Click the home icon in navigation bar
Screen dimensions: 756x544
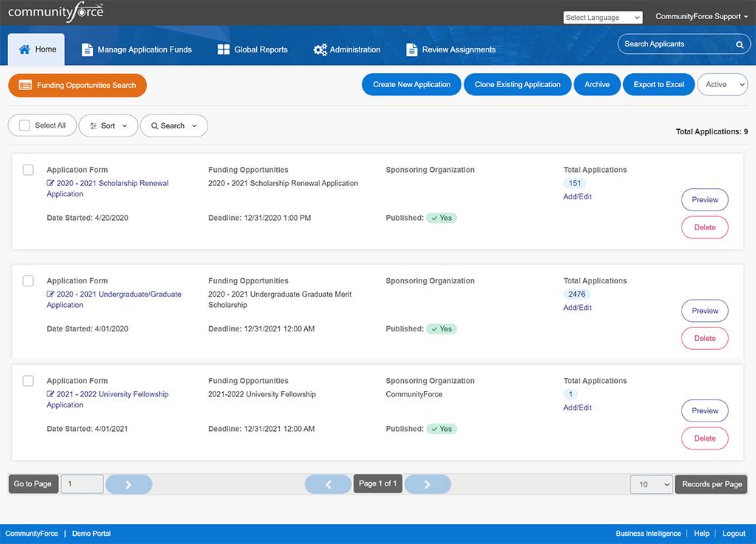[x=24, y=49]
